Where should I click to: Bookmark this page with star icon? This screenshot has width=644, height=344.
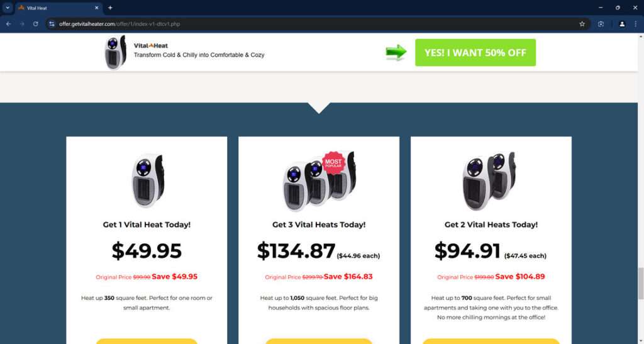click(x=582, y=24)
